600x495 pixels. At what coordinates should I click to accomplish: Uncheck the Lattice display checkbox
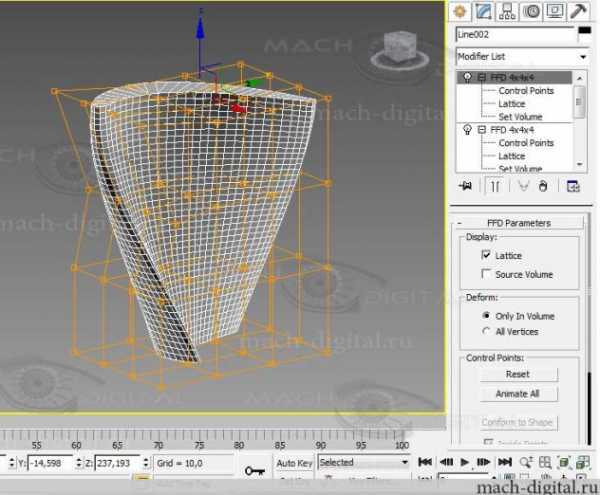click(x=486, y=256)
